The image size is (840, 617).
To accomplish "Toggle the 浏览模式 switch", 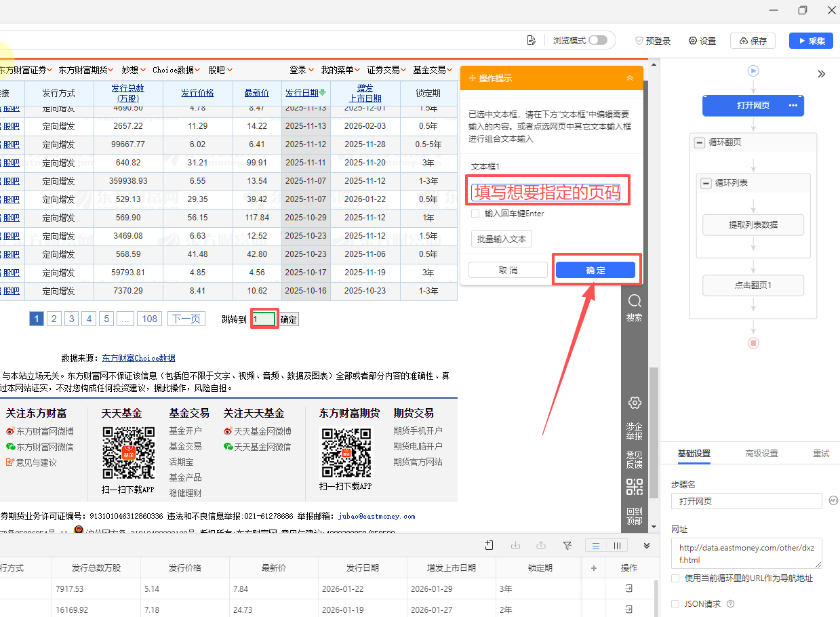I will (x=598, y=41).
